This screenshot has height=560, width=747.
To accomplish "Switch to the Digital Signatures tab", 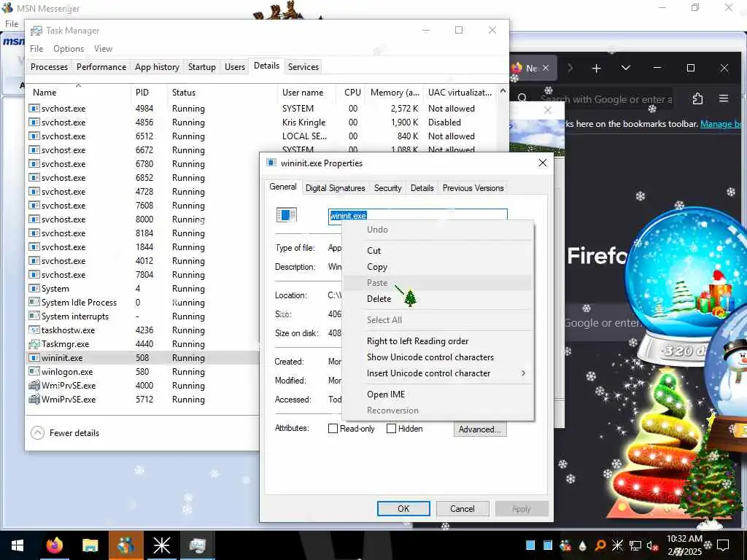I will (336, 188).
